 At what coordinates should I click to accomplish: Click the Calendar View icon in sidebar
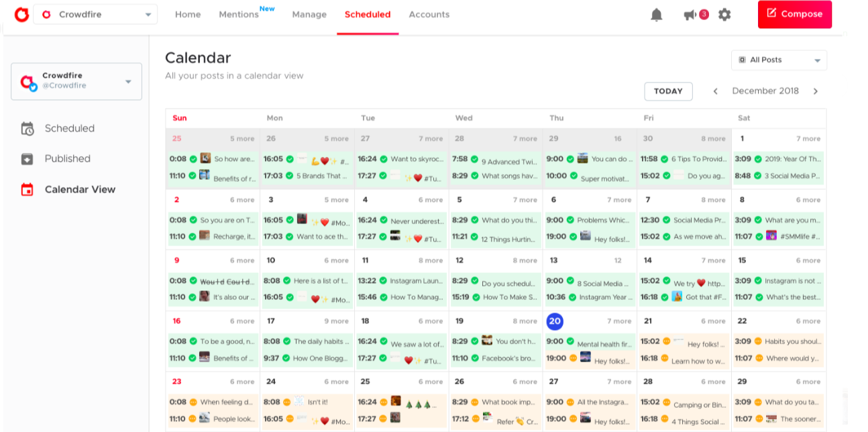pyautogui.click(x=27, y=190)
